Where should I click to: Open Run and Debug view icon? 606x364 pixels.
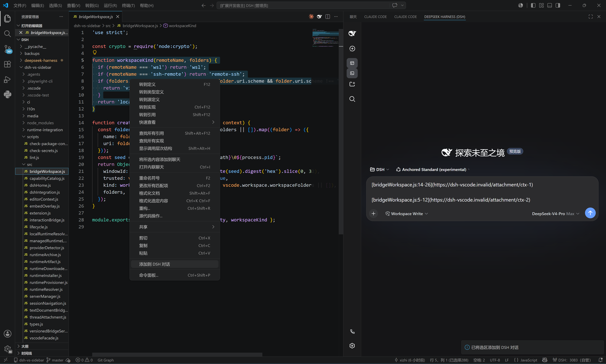7,79
